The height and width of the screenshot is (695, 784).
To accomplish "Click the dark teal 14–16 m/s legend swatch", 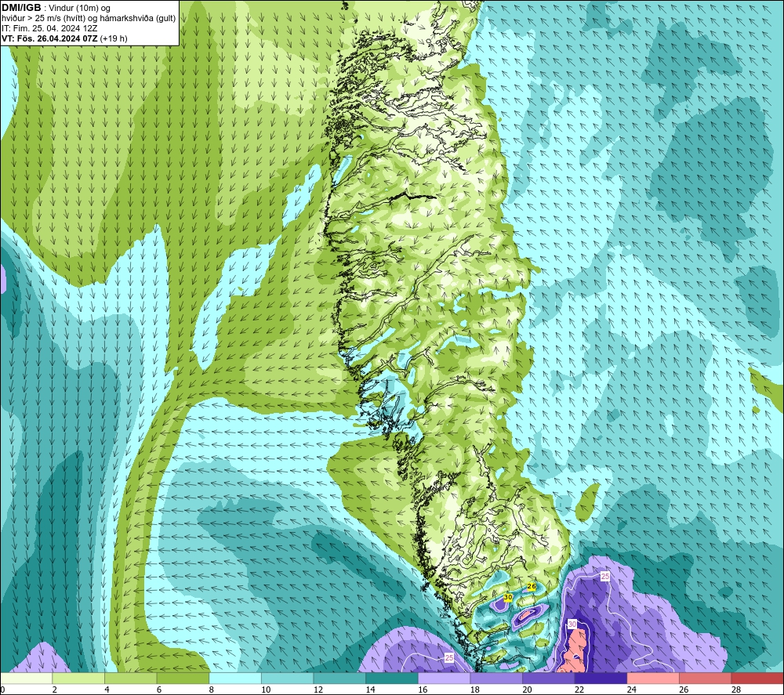I will [392, 678].
